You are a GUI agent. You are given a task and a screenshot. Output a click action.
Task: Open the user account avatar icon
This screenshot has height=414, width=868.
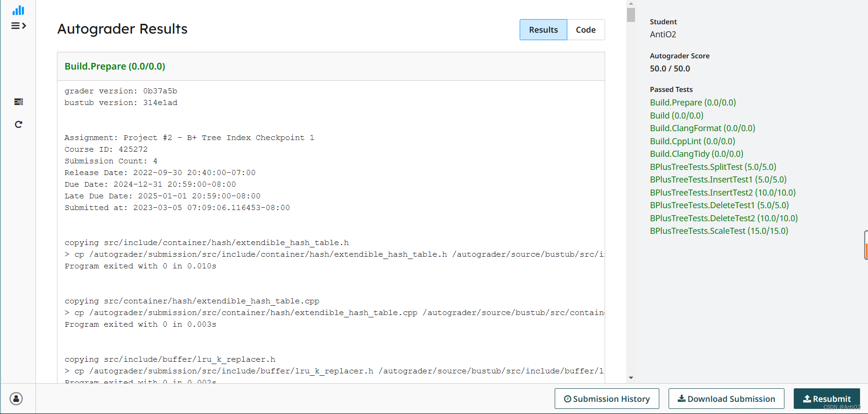(16, 399)
